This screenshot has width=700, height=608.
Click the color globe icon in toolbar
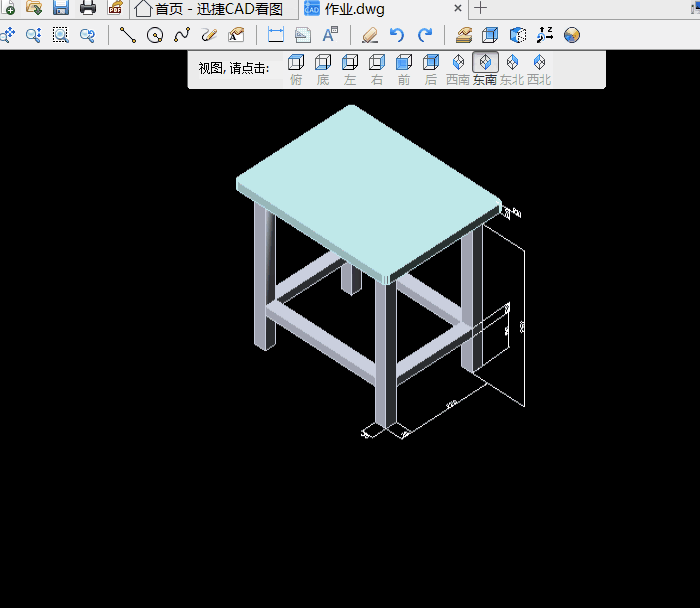(572, 35)
